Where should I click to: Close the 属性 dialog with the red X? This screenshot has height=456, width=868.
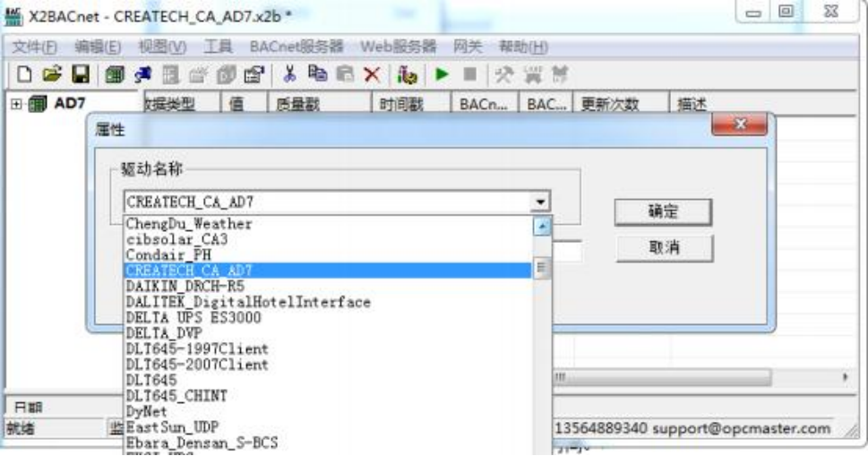click(740, 124)
